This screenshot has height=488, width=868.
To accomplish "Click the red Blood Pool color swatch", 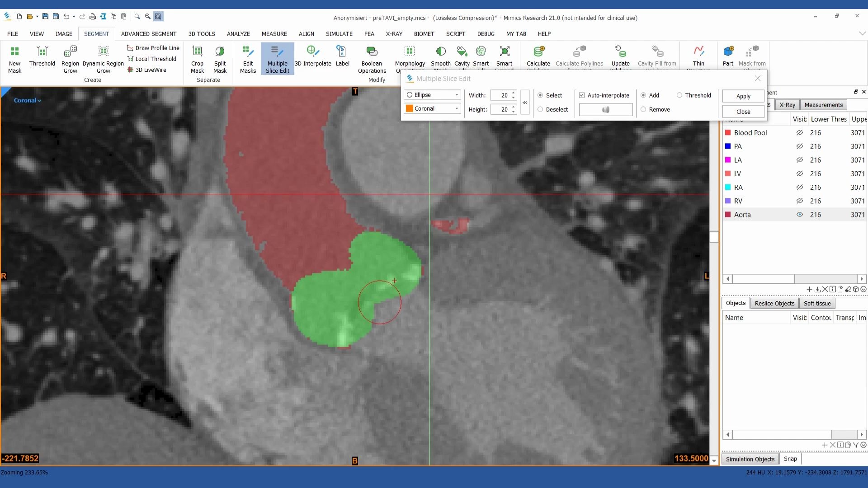I will pyautogui.click(x=728, y=133).
